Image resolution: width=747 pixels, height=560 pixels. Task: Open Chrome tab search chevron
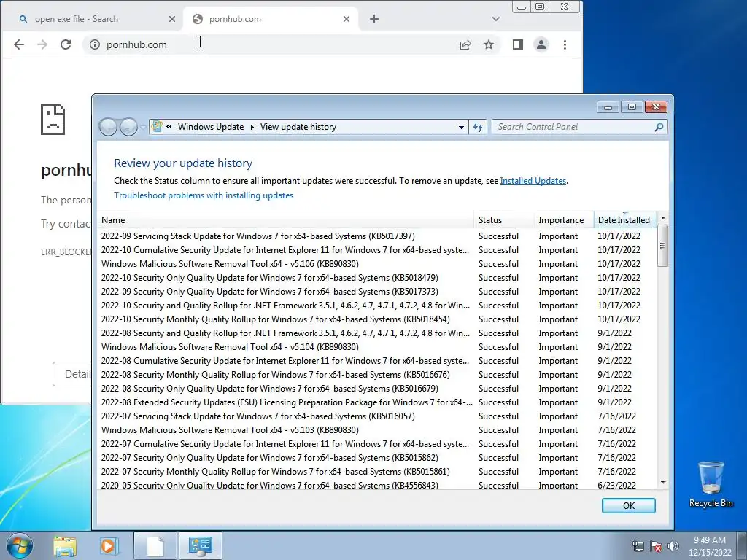(x=496, y=19)
